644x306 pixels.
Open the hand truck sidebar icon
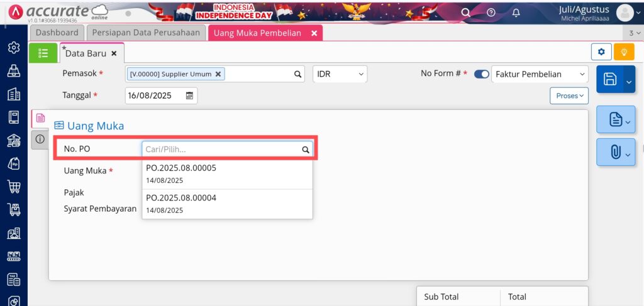click(14, 210)
